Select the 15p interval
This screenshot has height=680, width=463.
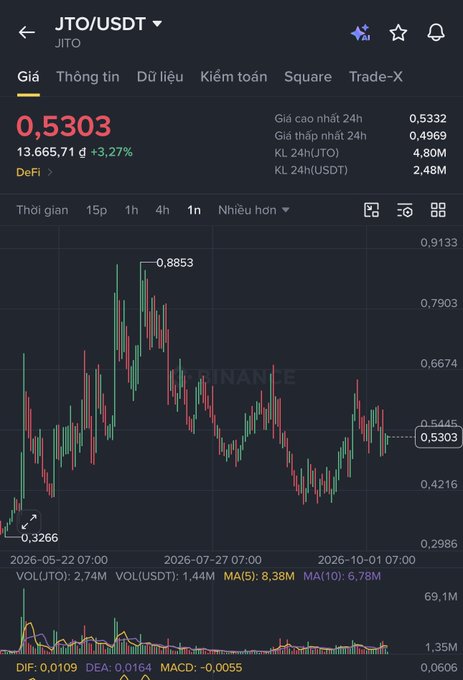coord(96,210)
